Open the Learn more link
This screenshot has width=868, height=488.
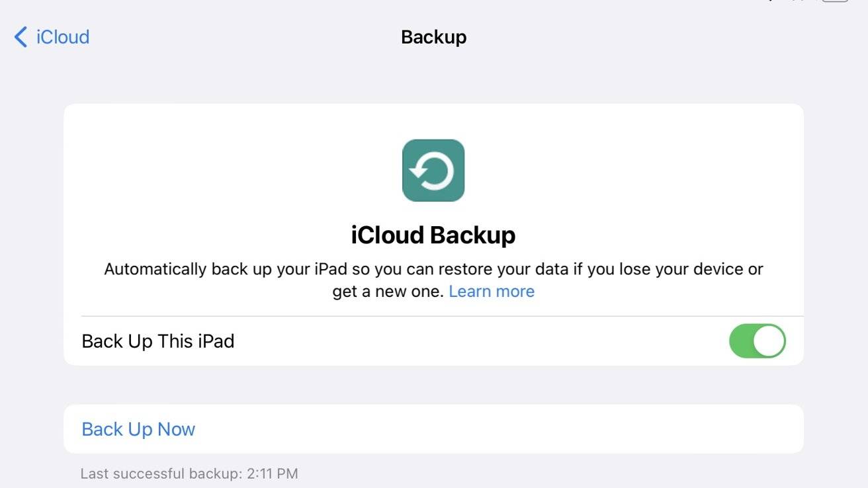click(x=492, y=292)
